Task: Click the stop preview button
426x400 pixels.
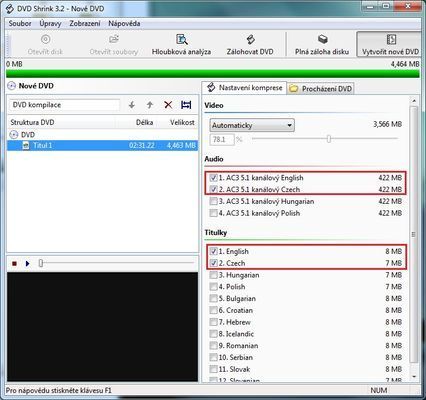Action: point(14,264)
